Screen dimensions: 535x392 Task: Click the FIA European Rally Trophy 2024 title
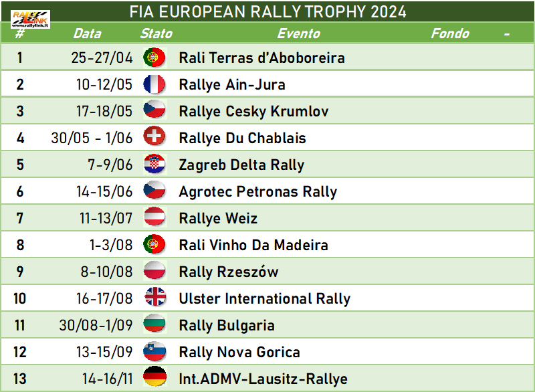(268, 12)
